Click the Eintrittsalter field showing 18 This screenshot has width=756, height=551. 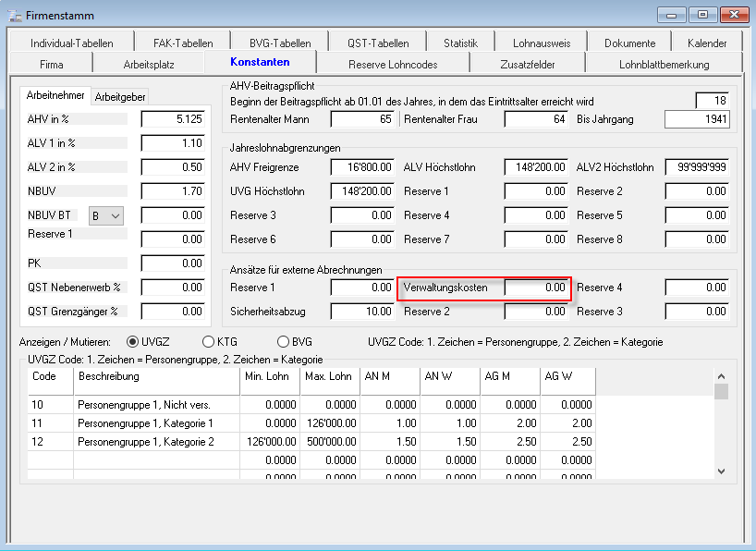pos(713,101)
